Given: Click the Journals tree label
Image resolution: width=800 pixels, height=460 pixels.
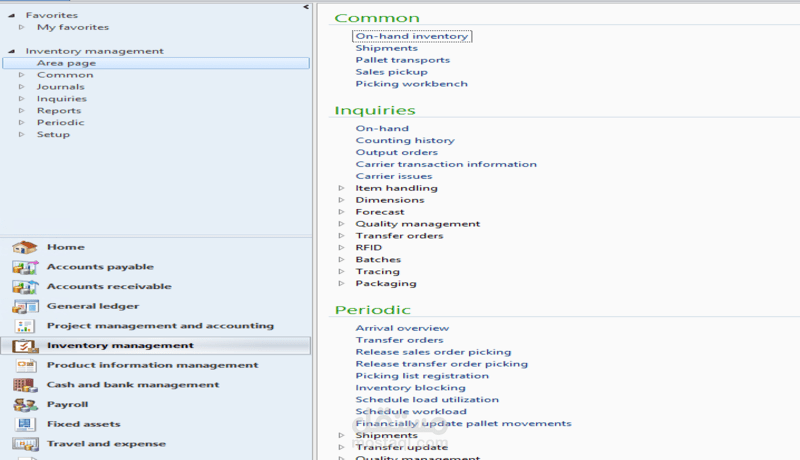Looking at the screenshot, I should pyautogui.click(x=60, y=87).
